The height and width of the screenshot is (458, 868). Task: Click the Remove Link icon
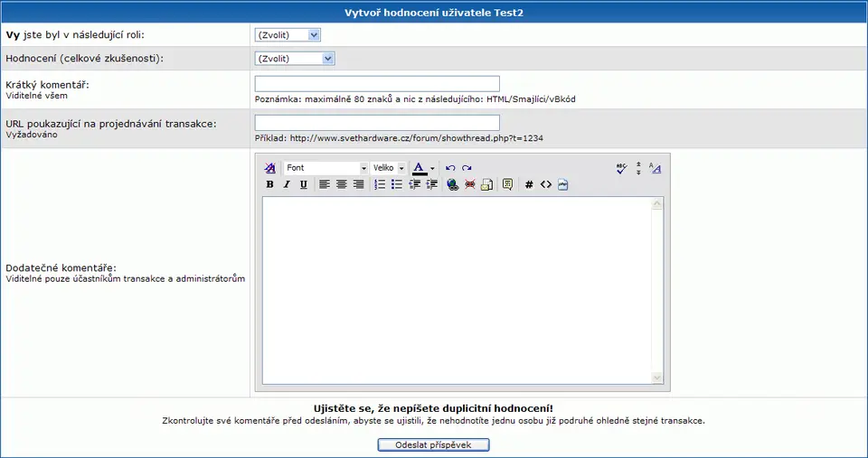[470, 184]
